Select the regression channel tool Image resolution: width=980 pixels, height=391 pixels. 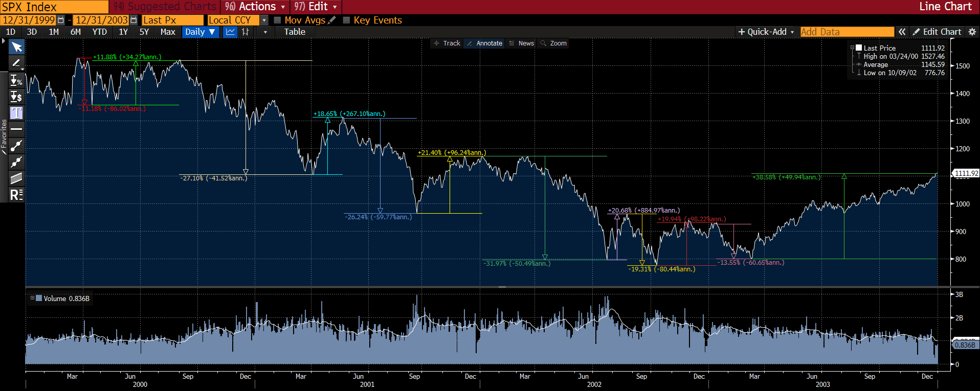(16, 178)
